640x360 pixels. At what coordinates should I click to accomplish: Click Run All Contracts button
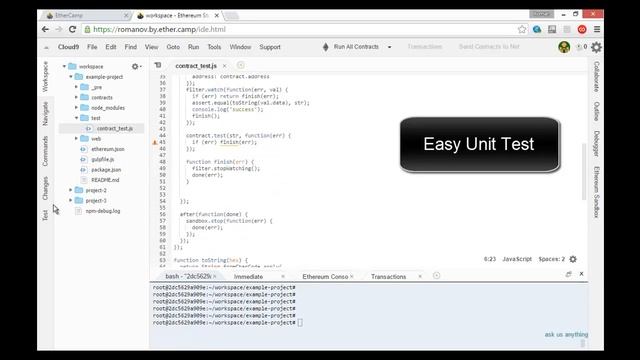pyautogui.click(x=356, y=47)
